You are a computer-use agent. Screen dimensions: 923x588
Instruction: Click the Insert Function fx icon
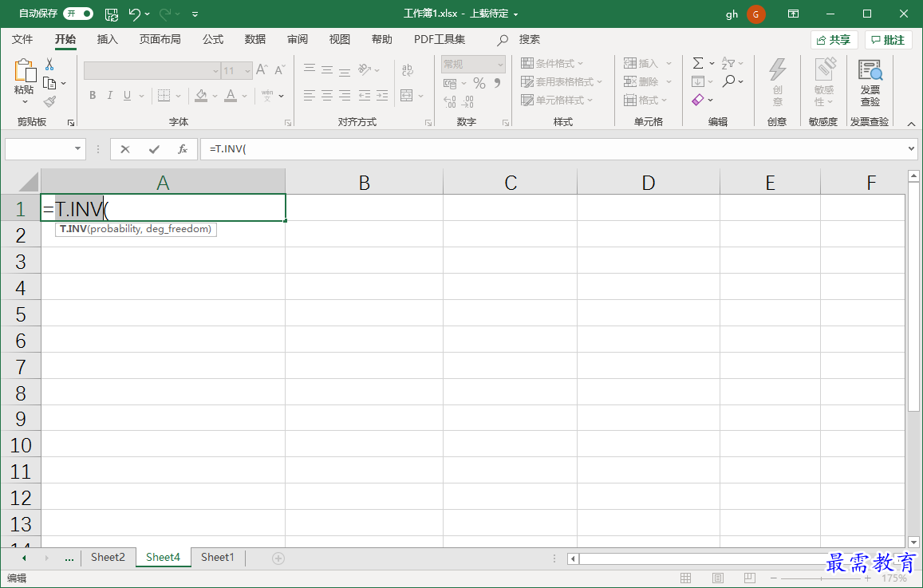(183, 149)
